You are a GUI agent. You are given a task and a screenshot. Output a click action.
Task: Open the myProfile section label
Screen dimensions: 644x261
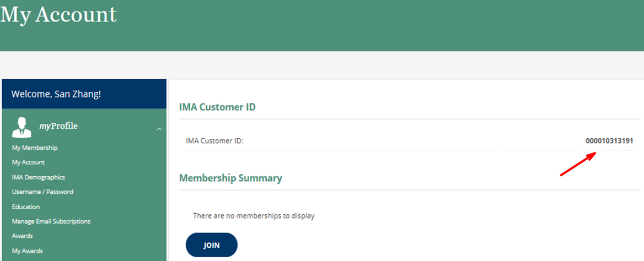coord(58,126)
